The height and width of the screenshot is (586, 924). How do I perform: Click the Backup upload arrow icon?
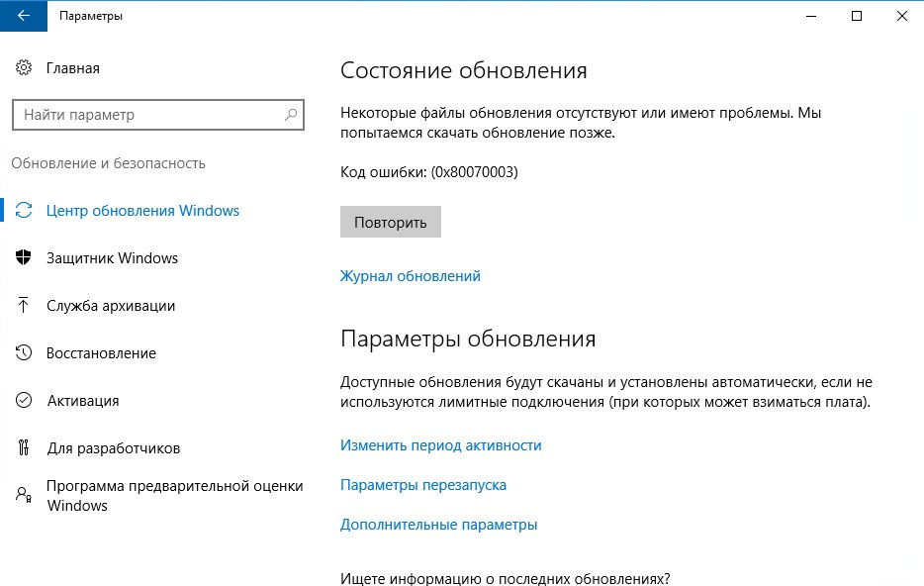pos(24,306)
